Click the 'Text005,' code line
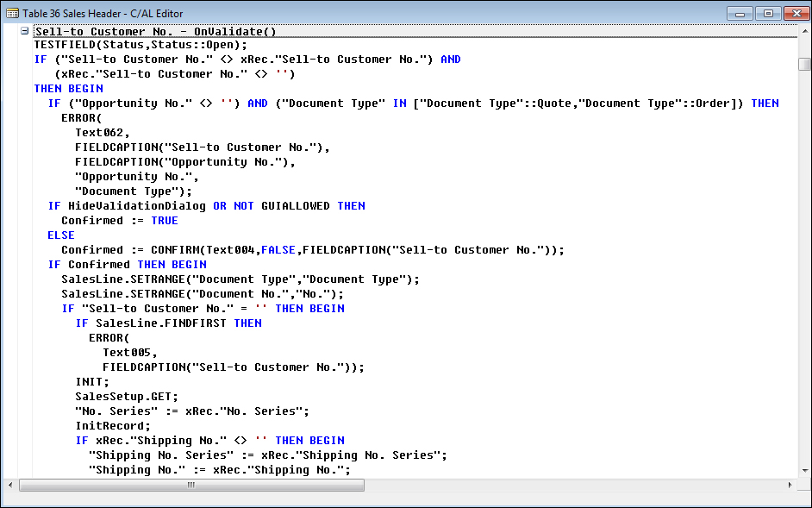Viewport: 812px width, 508px height. pyautogui.click(x=130, y=353)
